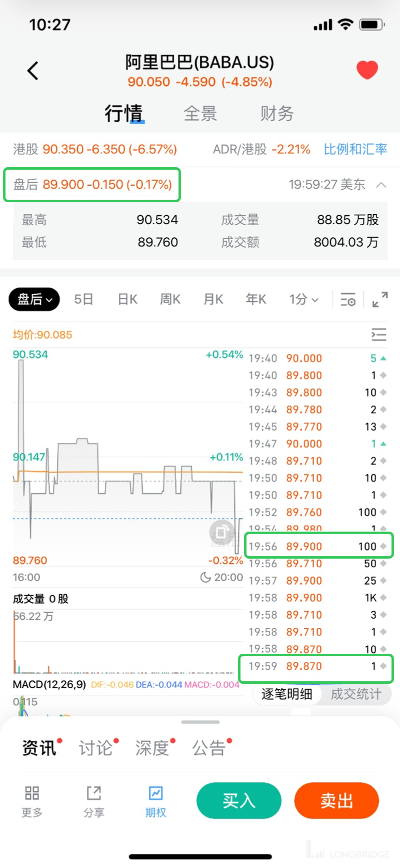Open 比例和汇率 link

point(355,149)
